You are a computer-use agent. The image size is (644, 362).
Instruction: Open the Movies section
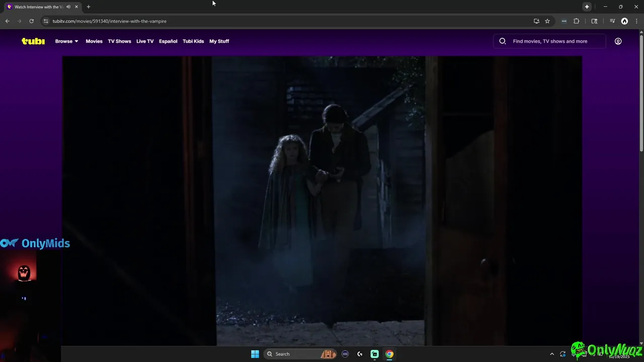click(x=94, y=41)
